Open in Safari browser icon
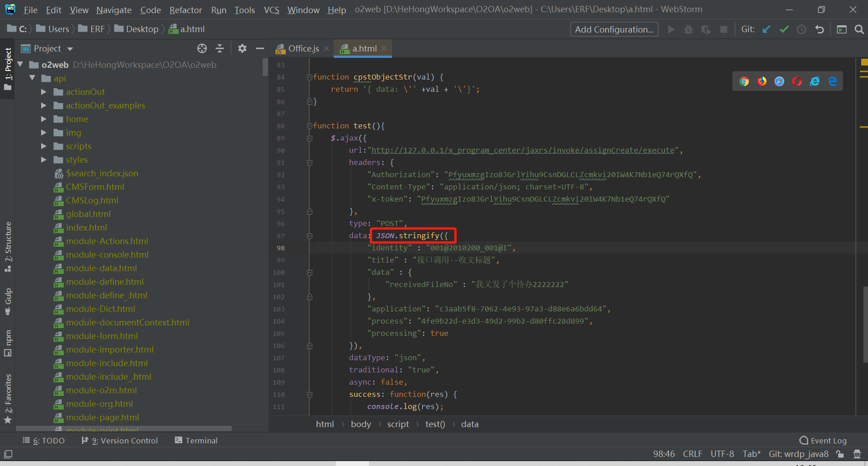The image size is (868, 466). [779, 81]
